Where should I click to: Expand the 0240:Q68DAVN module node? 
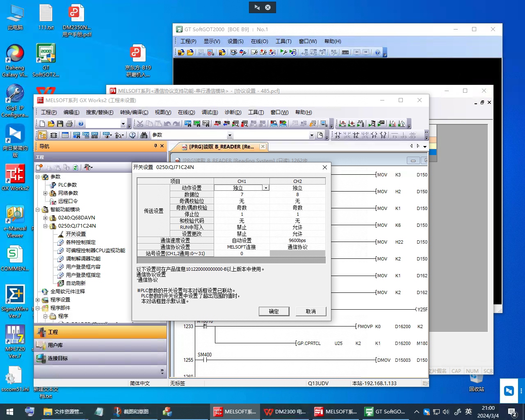pyautogui.click(x=46, y=218)
